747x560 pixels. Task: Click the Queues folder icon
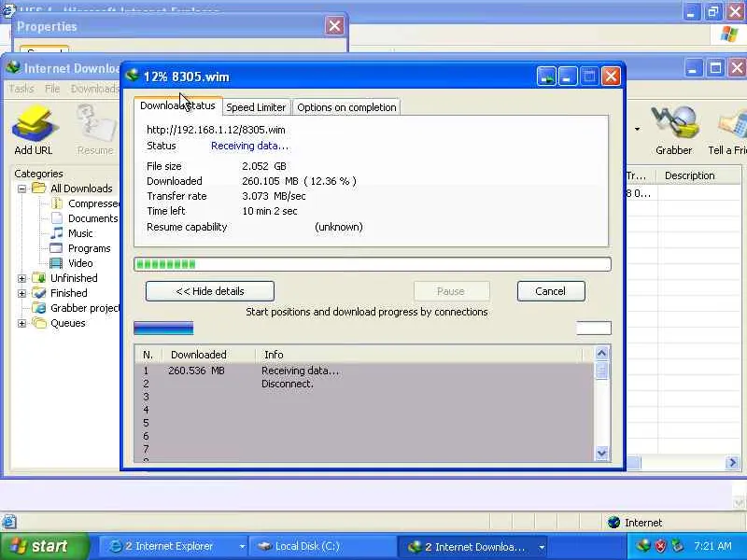(38, 323)
